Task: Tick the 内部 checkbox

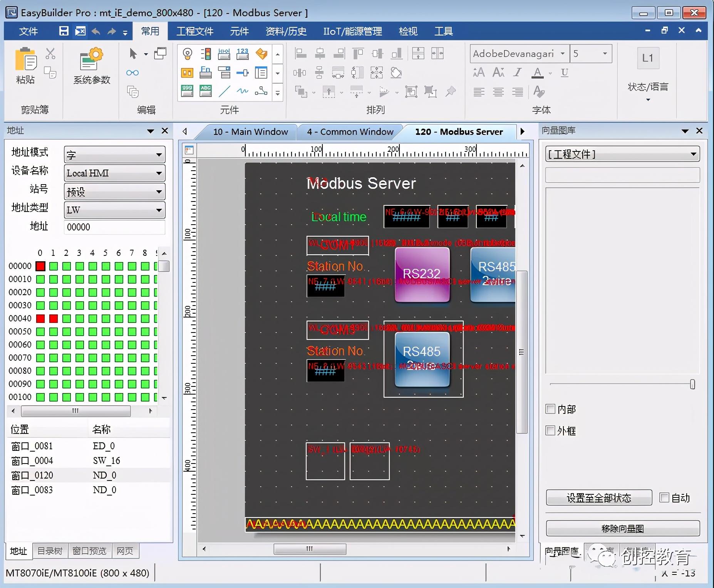Action: tap(550, 409)
